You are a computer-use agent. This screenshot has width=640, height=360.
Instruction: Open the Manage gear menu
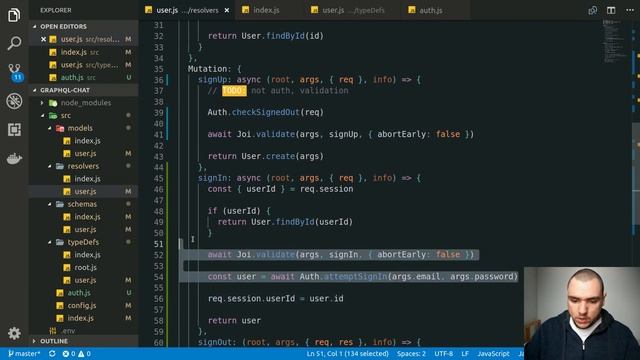(x=14, y=333)
